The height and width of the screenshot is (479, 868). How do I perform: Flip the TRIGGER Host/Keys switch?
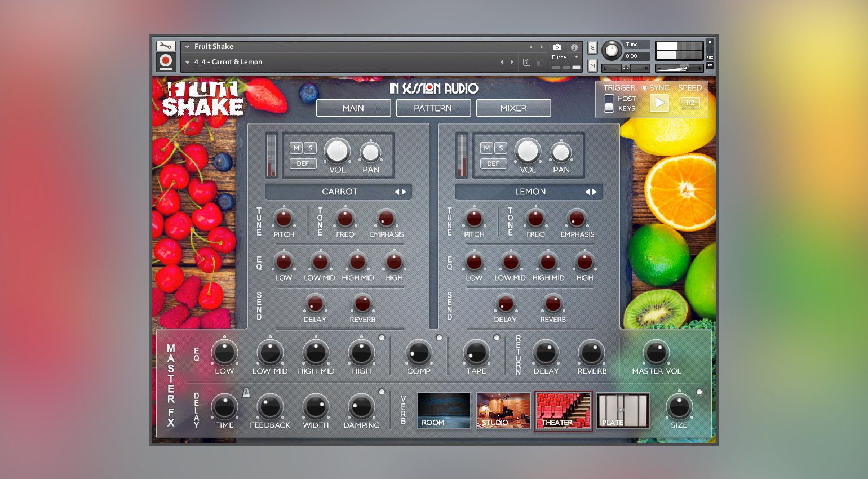609,103
